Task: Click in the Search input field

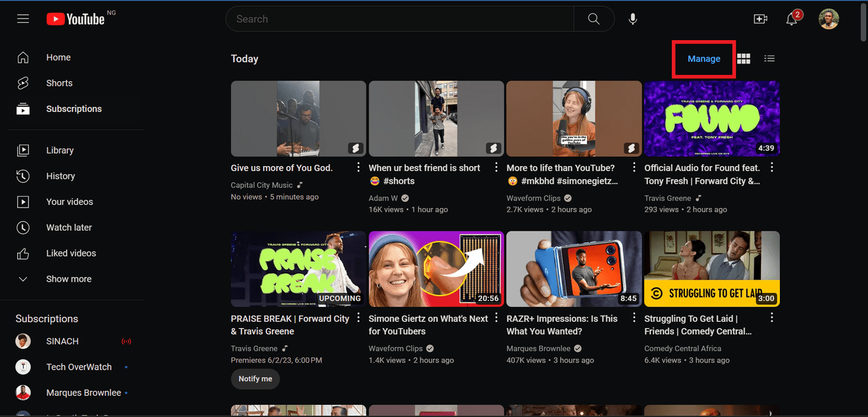Action: pyautogui.click(x=399, y=19)
